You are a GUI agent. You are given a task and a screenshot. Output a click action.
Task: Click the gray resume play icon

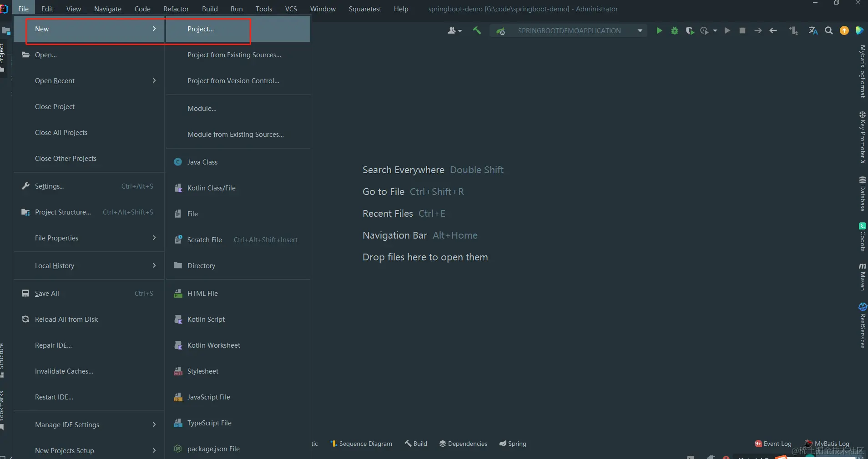click(727, 30)
